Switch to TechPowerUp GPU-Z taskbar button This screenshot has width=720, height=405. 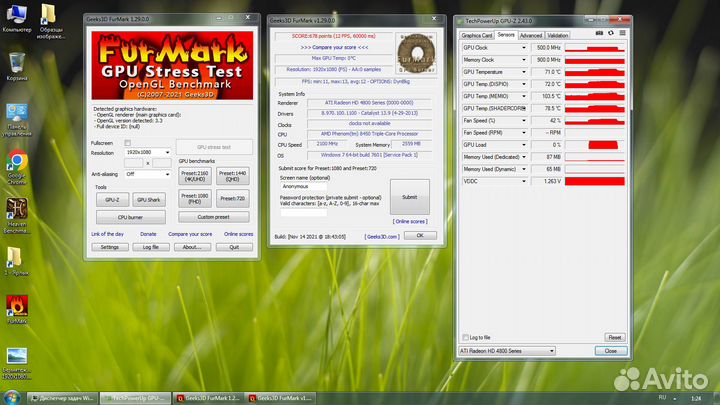(x=135, y=398)
